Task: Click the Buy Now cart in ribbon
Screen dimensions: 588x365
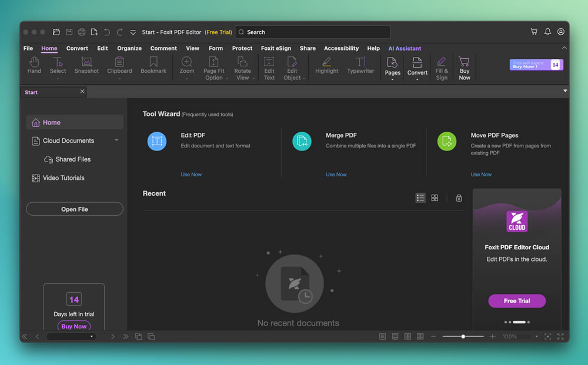Action: pos(465,68)
